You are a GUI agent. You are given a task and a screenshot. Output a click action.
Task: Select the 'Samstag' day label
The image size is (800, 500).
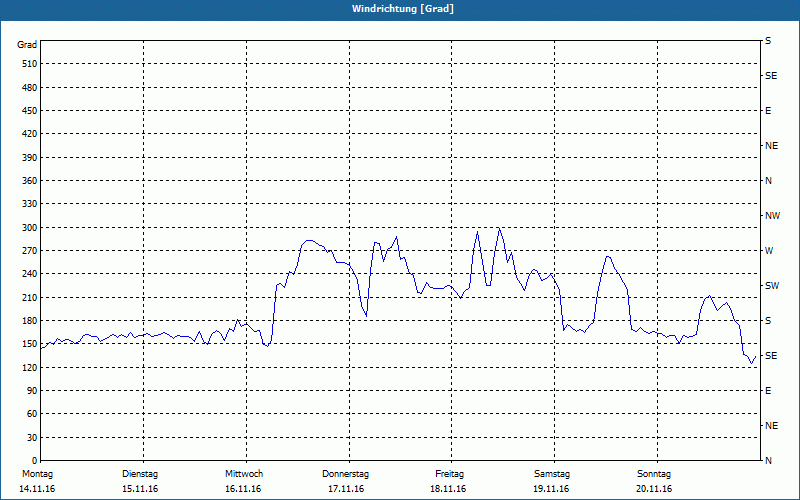(x=552, y=474)
